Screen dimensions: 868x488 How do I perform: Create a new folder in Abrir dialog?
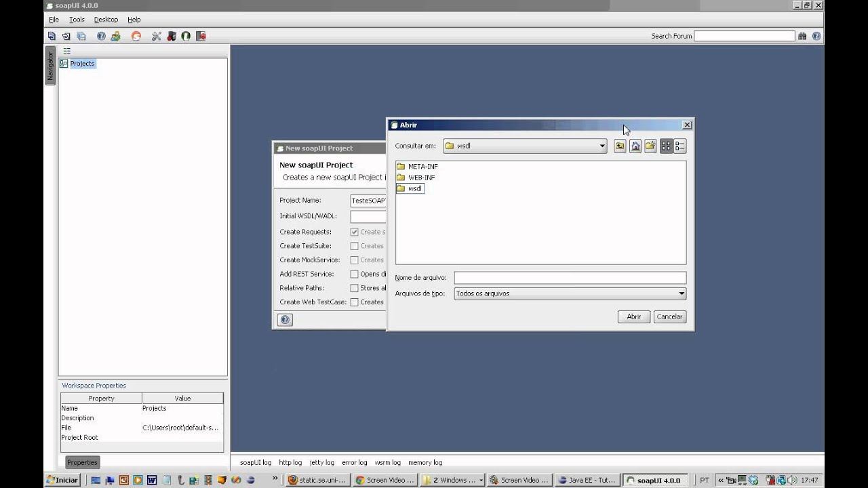(x=650, y=146)
